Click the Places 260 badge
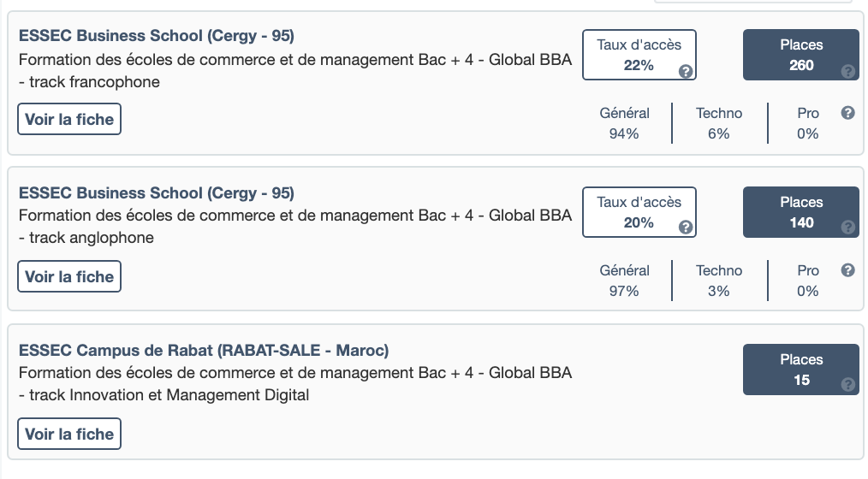 pyautogui.click(x=800, y=55)
